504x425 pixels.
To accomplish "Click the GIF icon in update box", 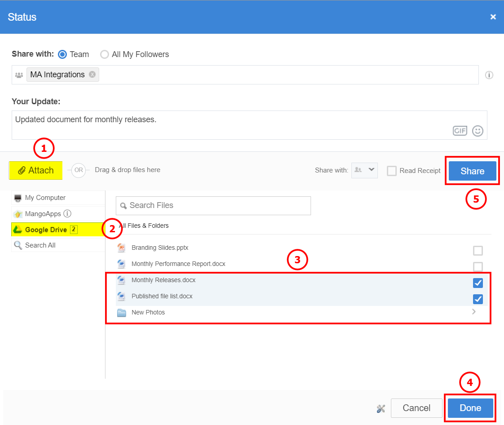I will point(460,131).
